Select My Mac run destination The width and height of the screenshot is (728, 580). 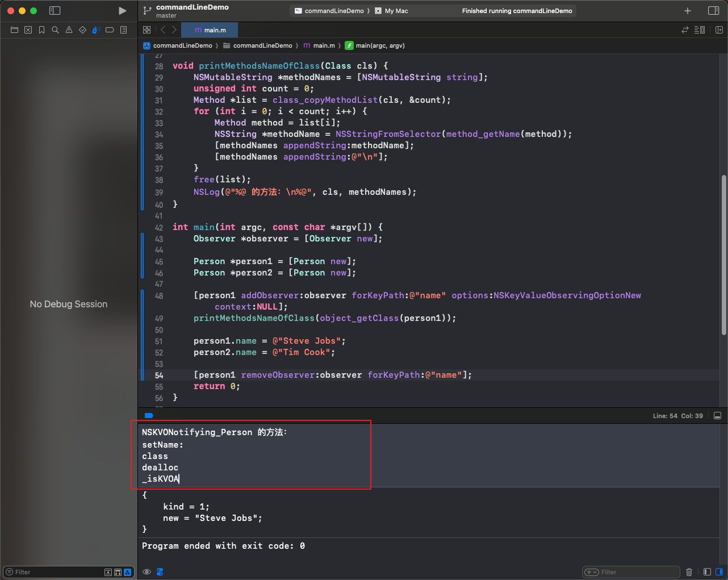tap(396, 11)
